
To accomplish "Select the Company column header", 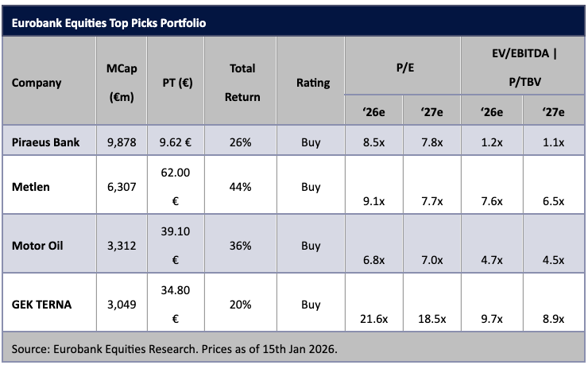I will click(37, 83).
